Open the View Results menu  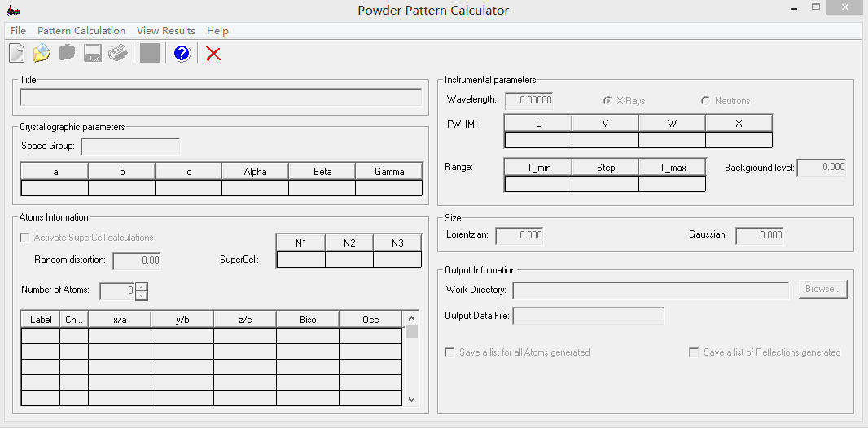pyautogui.click(x=166, y=30)
